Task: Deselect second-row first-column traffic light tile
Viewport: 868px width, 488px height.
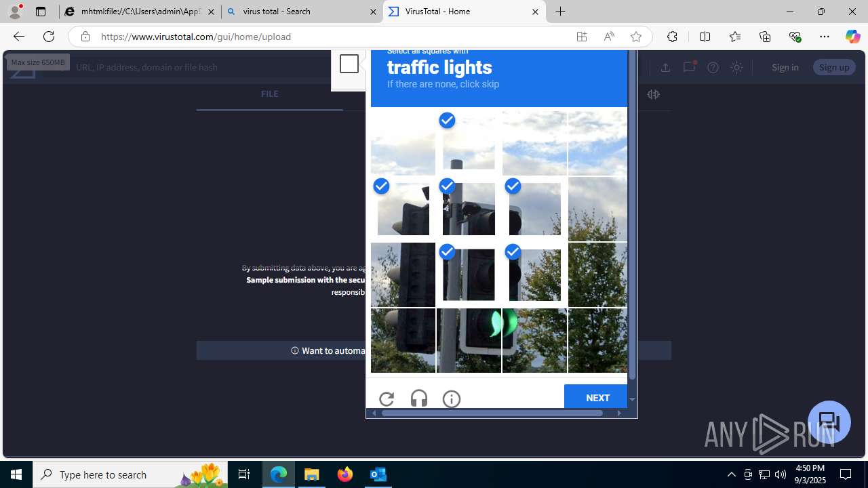Action: pos(403,209)
